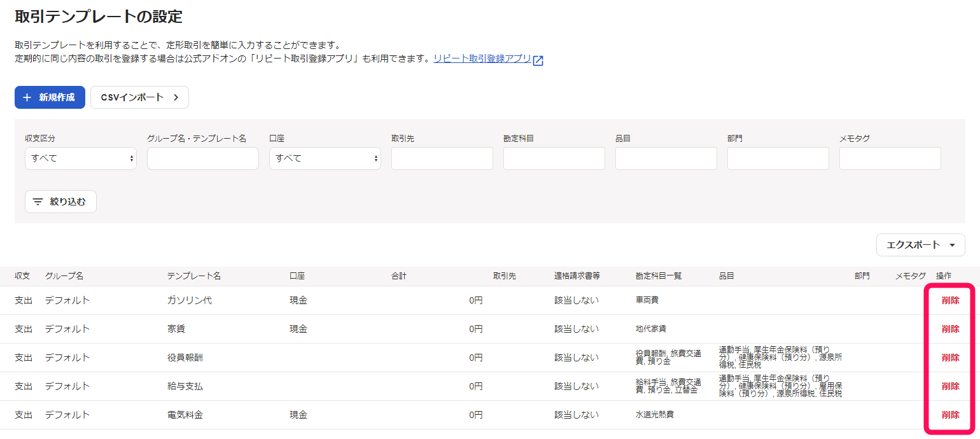The height and width of the screenshot is (439, 980).
Task: Delete the 家賃 template
Action: coord(951,329)
